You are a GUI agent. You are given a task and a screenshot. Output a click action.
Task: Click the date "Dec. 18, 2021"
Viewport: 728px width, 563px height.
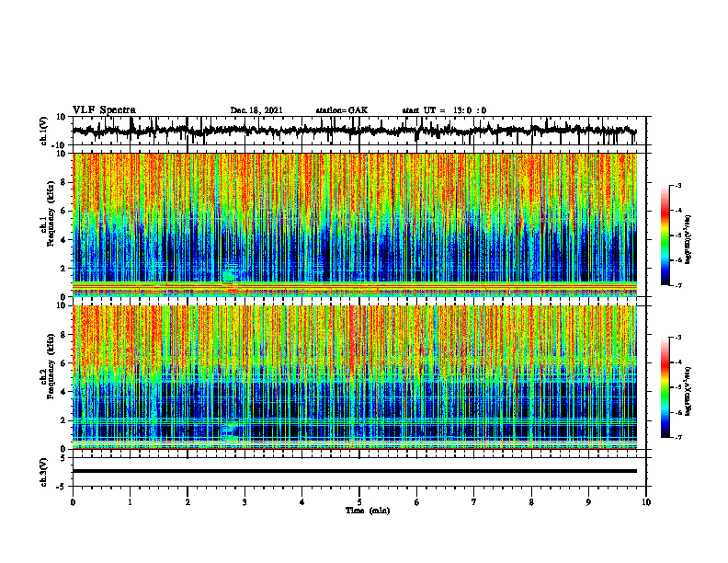[x=256, y=110]
